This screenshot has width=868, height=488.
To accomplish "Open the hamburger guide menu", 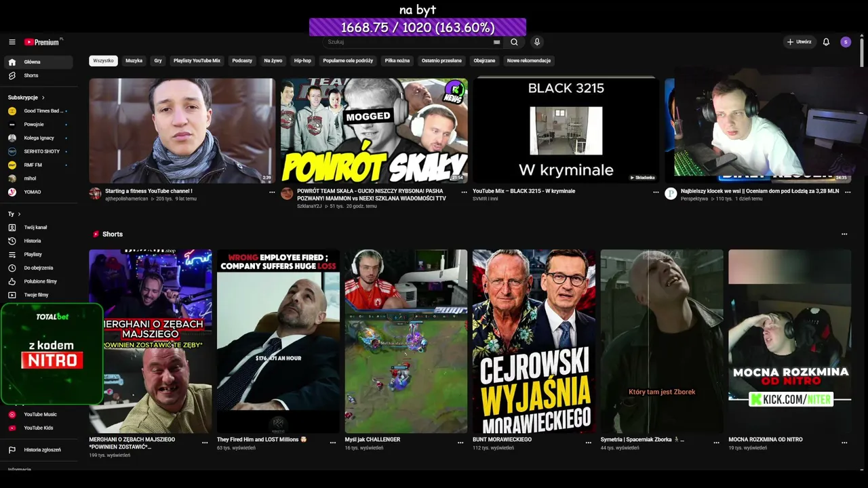I will (x=12, y=42).
